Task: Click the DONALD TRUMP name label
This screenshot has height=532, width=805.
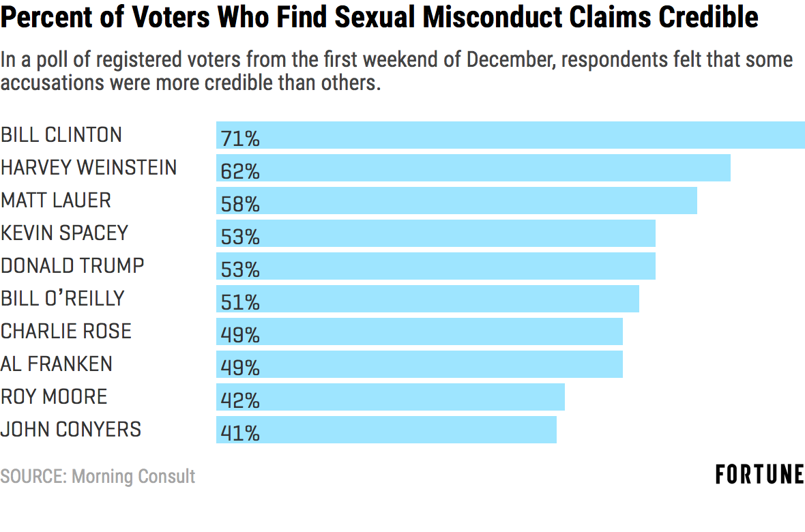Action: [x=72, y=265]
